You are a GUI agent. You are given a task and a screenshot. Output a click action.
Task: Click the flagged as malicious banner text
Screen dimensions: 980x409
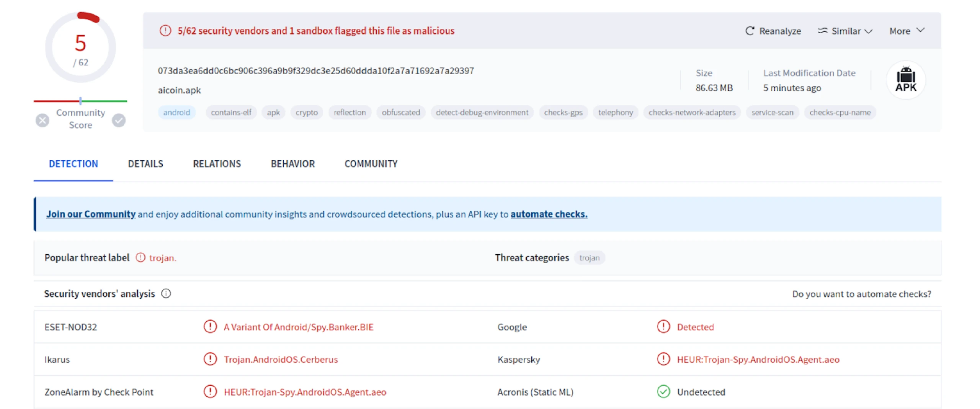pos(316,31)
